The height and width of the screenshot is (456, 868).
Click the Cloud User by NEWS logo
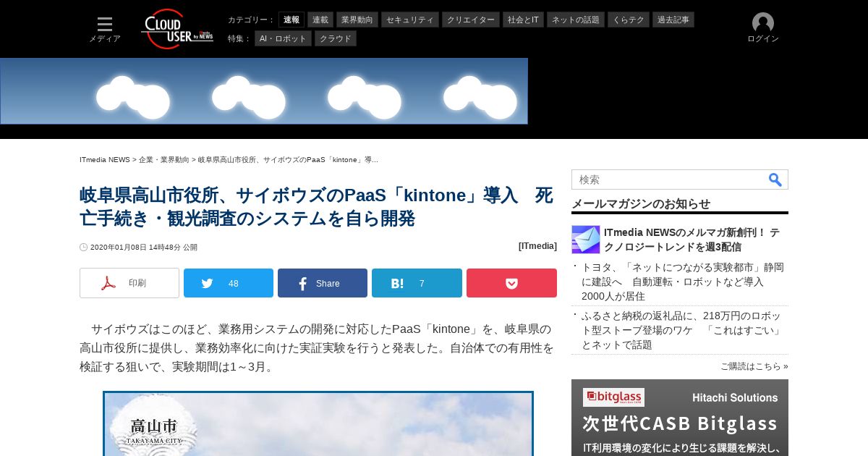click(177, 29)
